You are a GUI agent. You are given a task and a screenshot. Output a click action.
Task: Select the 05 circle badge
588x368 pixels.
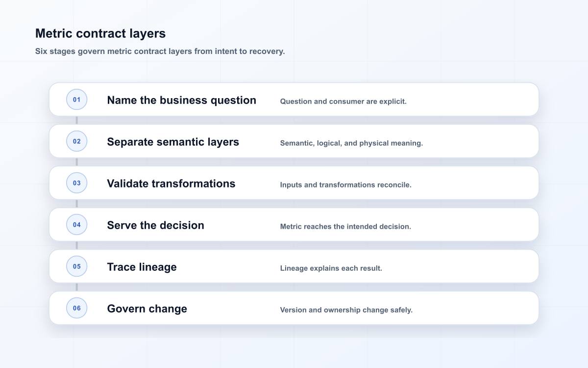tap(77, 266)
